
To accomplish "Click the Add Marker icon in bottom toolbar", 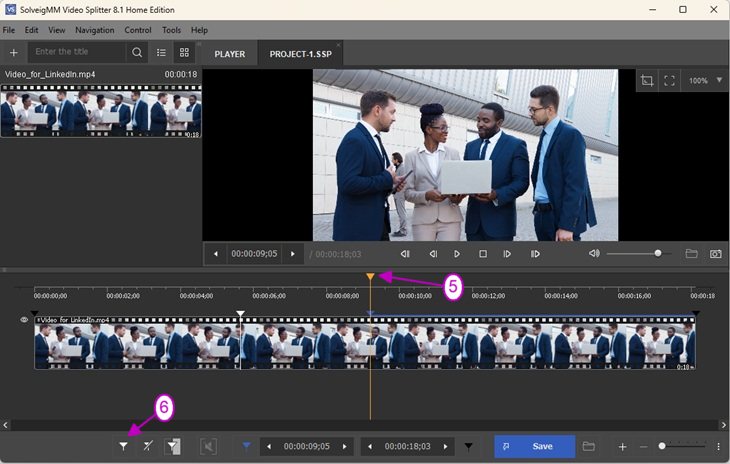I will coord(123,447).
